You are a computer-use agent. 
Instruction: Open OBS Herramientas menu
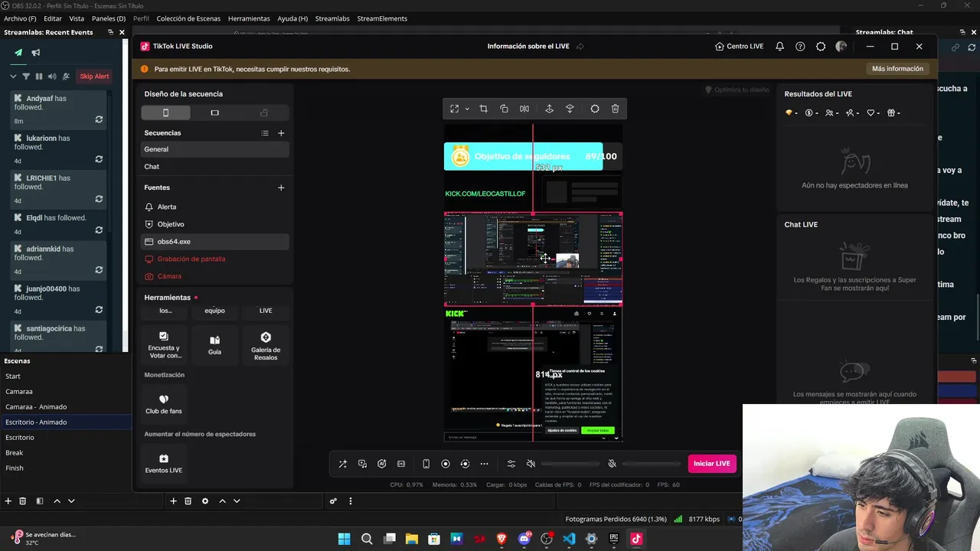point(249,18)
